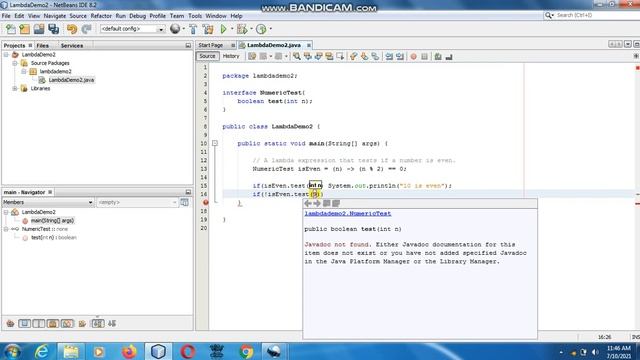Switch to the Start Page tab
Screen dimensions: 640x360
pos(211,45)
